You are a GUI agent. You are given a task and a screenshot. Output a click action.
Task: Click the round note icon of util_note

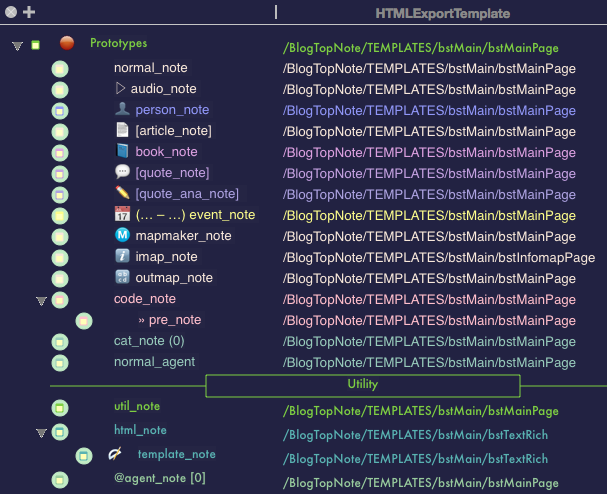(x=60, y=408)
